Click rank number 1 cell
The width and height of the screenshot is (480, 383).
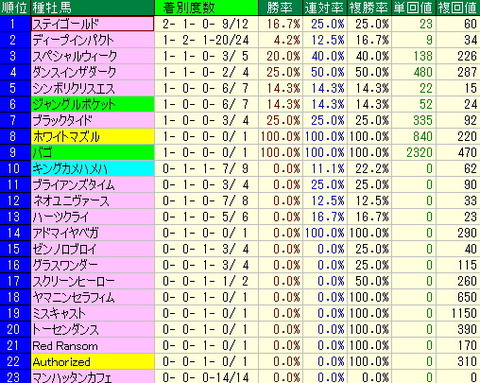click(15, 24)
